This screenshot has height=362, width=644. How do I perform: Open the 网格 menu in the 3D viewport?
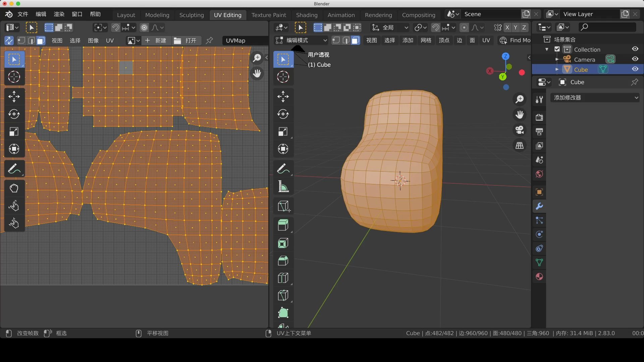click(x=426, y=40)
